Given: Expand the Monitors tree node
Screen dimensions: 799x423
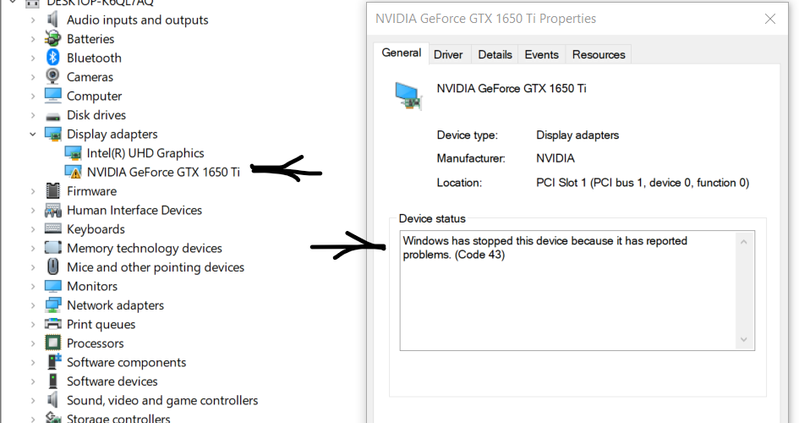Looking at the screenshot, I should pos(33,286).
